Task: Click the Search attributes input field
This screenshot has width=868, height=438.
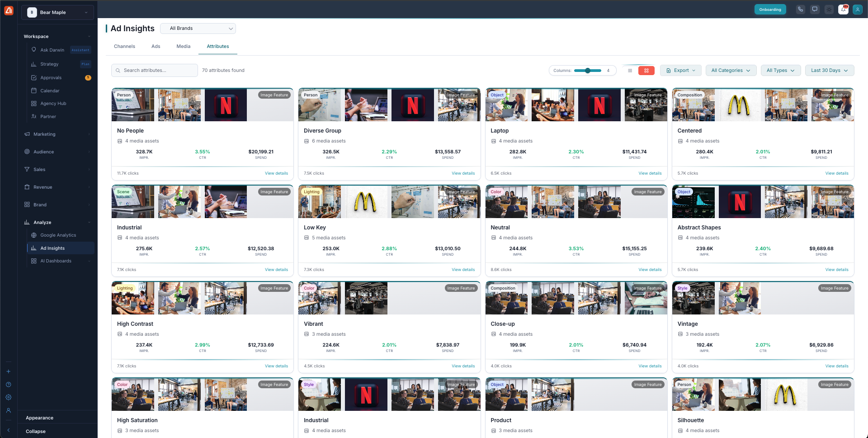Action: 155,71
